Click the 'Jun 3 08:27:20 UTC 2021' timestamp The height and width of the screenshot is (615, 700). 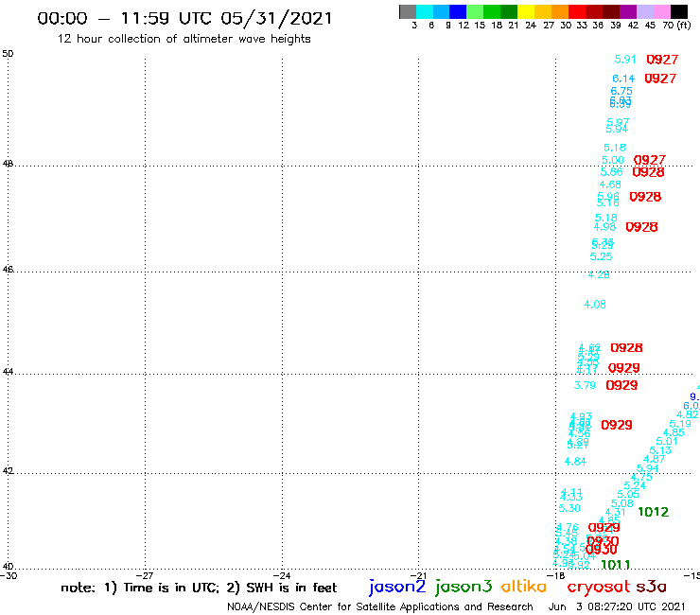[617, 606]
